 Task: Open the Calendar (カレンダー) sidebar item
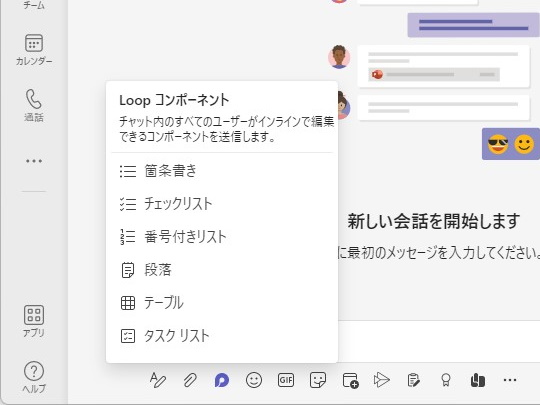[x=34, y=50]
